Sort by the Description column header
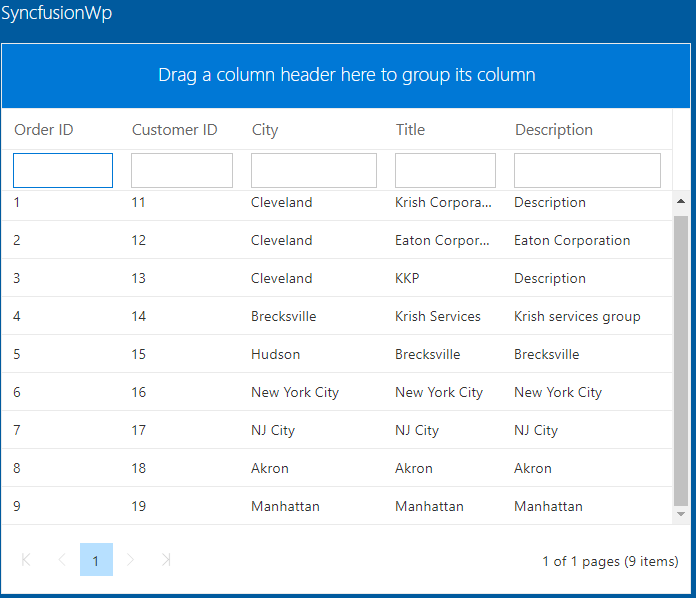Viewport: 696px width, 598px height. pos(554,130)
